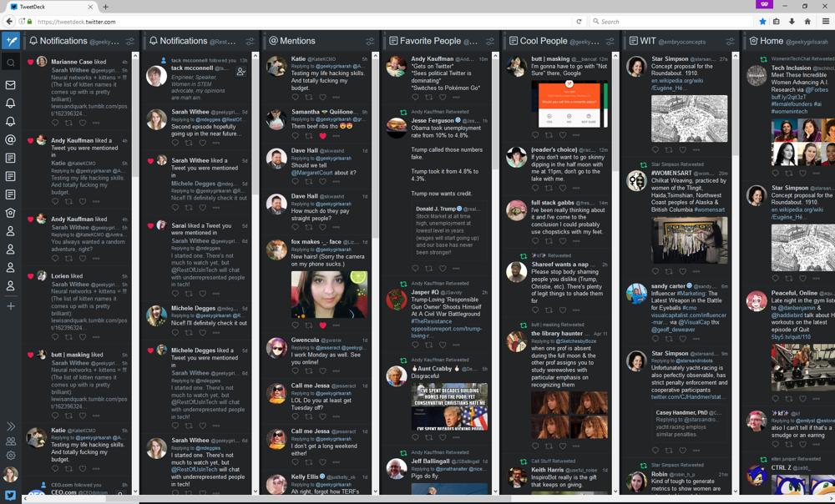
Task: Open twitter.com/CJHandmer link in Star Simpson's tweet
Action: pos(689,397)
